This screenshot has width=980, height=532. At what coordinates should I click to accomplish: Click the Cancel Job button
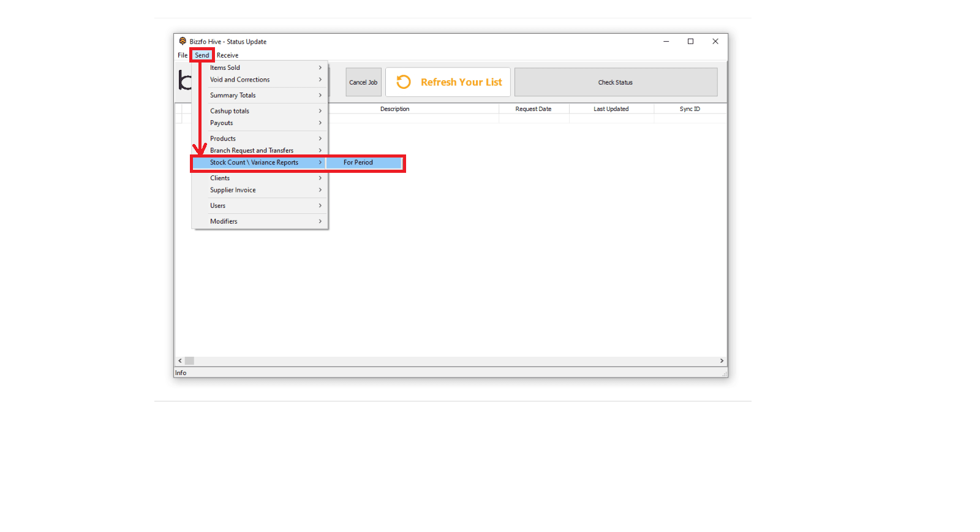[x=363, y=82]
